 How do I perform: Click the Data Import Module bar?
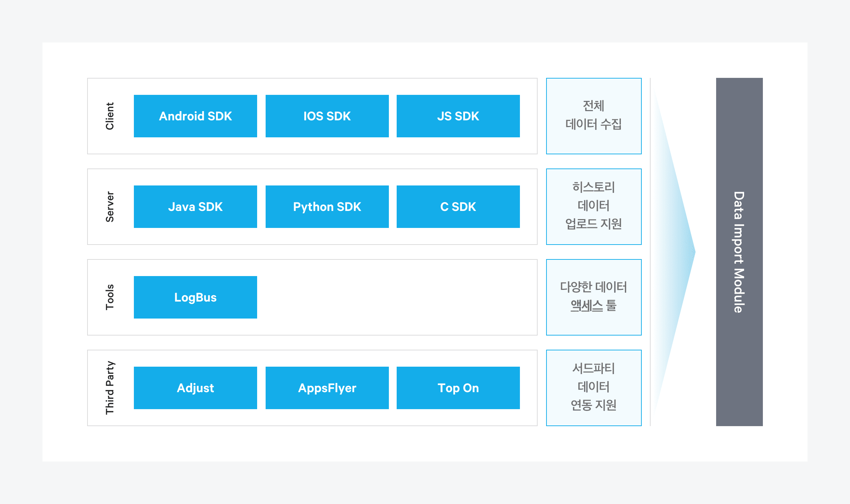[x=739, y=252]
